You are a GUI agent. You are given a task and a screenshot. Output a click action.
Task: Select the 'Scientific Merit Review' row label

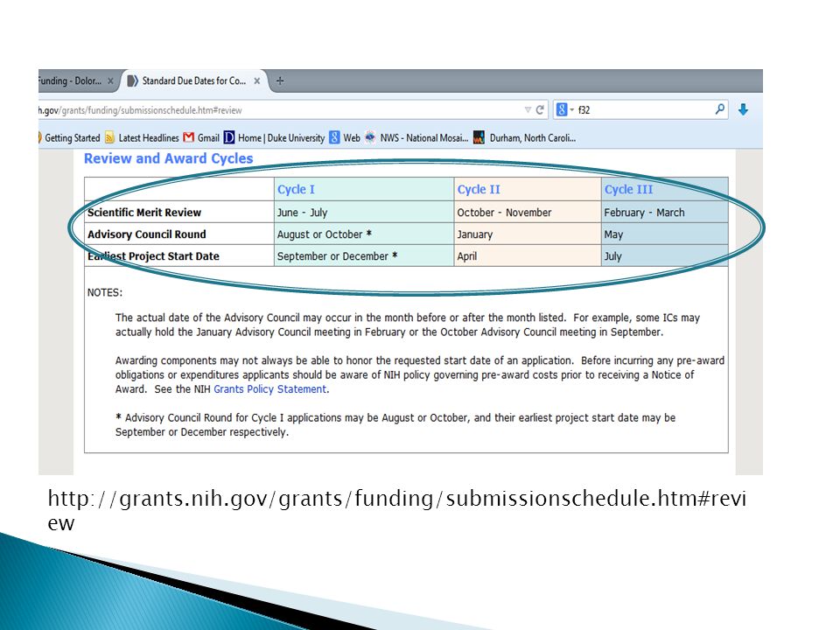[x=144, y=212]
